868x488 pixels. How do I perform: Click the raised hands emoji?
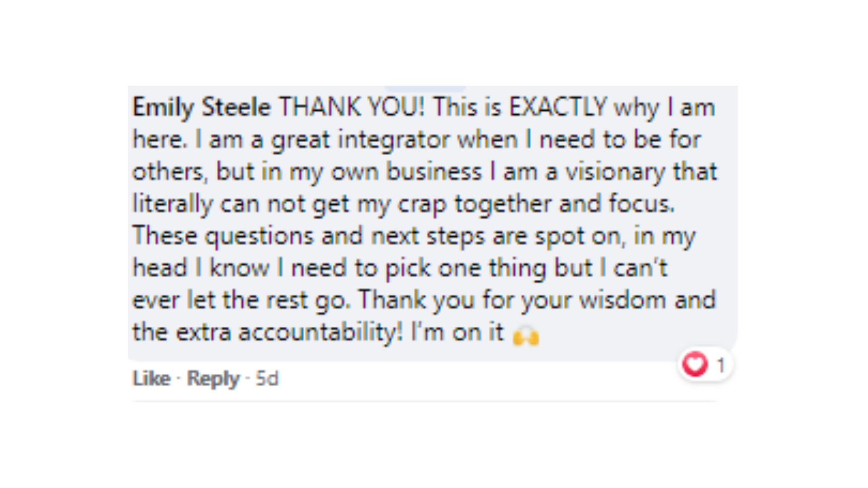526,336
